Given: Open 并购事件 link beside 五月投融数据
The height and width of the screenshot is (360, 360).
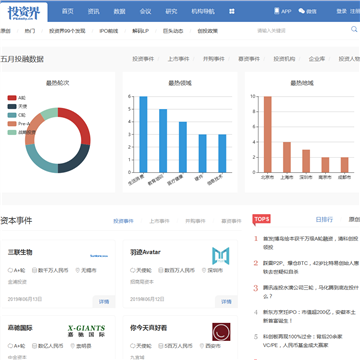Looking at the screenshot, I should point(214,59).
